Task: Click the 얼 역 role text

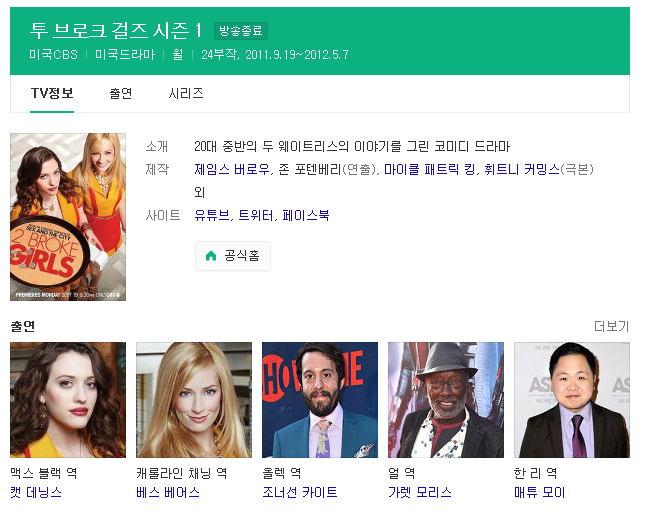Action: [402, 473]
